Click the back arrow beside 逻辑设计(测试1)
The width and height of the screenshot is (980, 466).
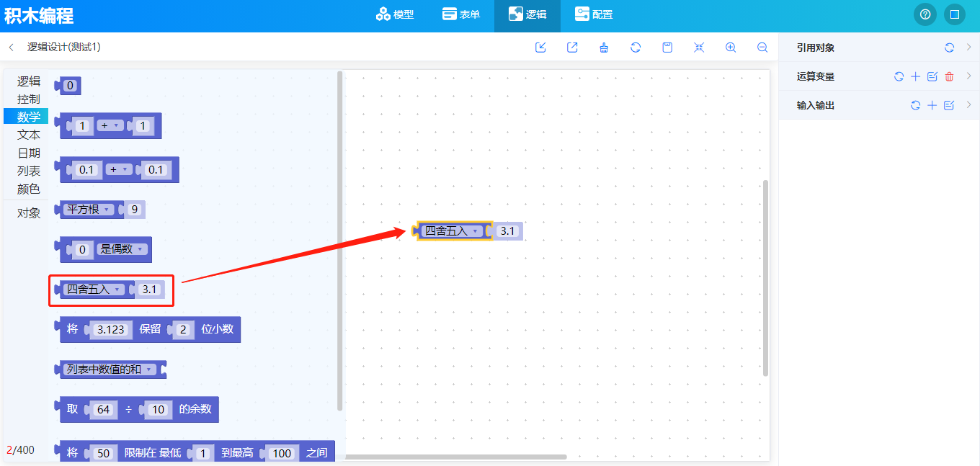(x=12, y=48)
